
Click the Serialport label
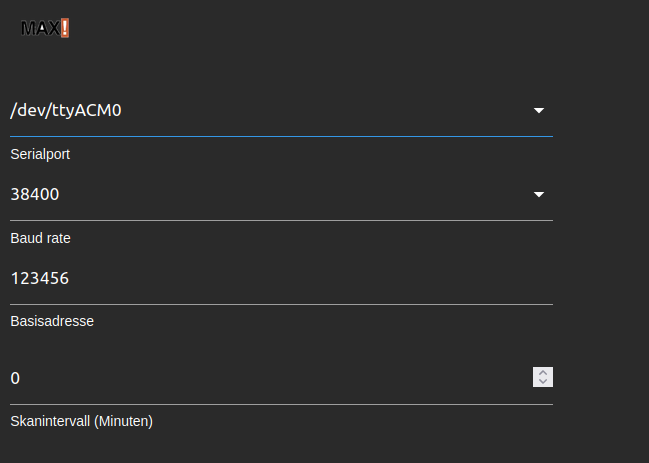(40, 154)
